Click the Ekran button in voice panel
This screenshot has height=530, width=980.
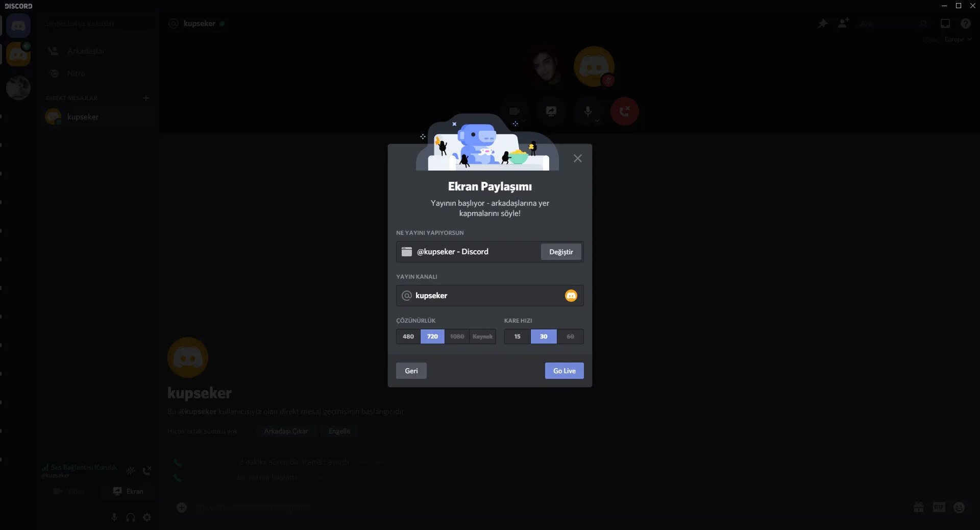(128, 491)
